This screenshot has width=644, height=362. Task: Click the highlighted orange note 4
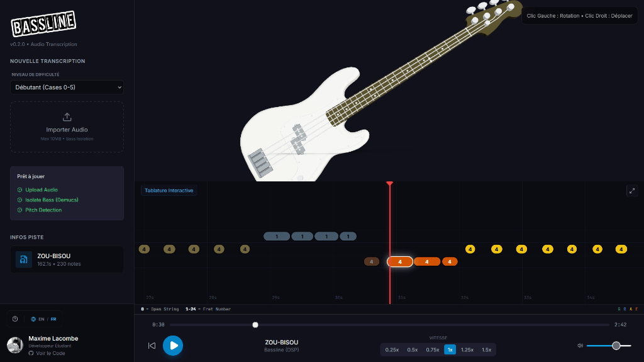tap(400, 262)
